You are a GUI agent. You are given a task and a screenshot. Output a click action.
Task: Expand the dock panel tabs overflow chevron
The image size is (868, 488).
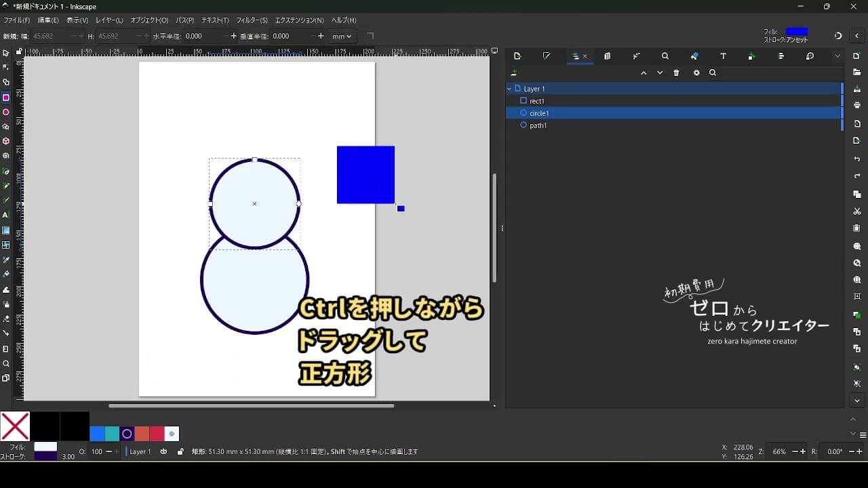pos(837,56)
